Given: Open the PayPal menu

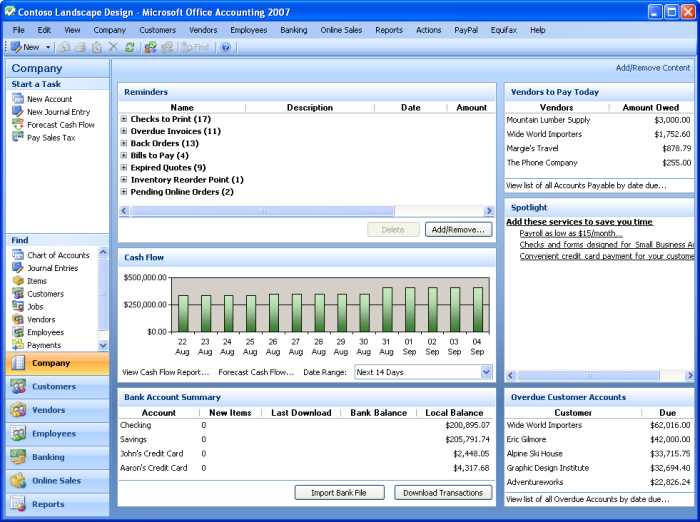Looking at the screenshot, I should [466, 30].
